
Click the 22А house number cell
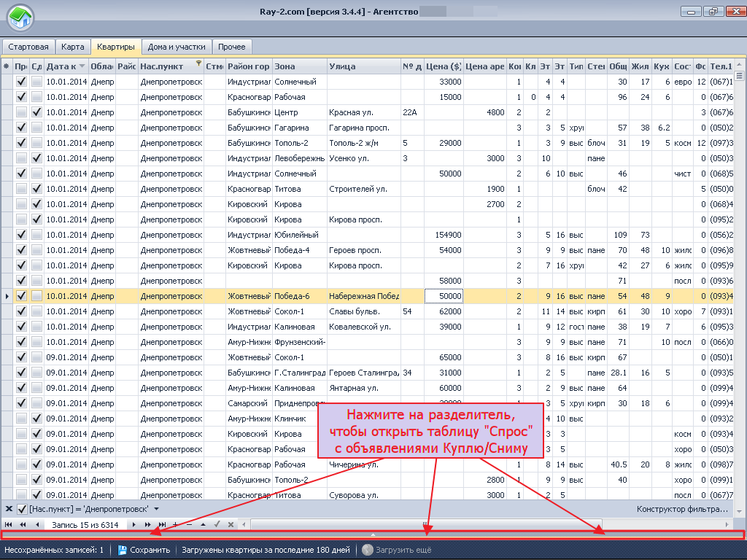(x=412, y=112)
